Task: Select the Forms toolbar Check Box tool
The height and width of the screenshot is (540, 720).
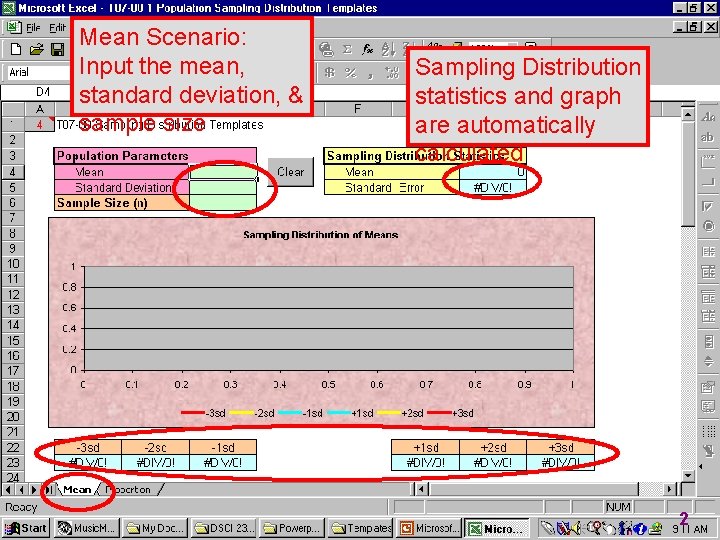Action: [x=708, y=206]
